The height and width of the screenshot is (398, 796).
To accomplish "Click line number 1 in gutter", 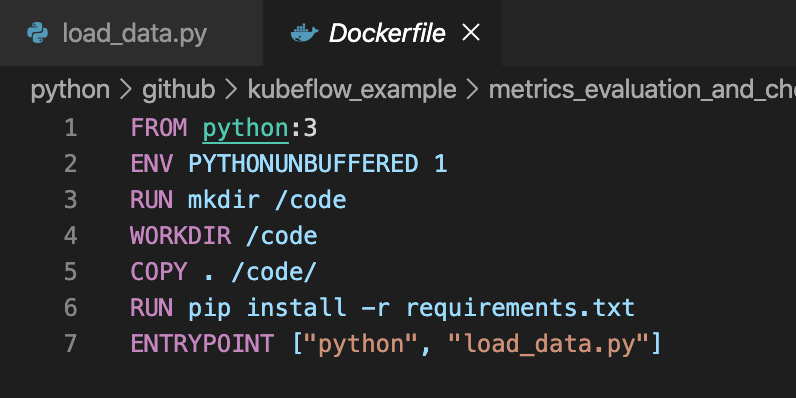I will [71, 128].
